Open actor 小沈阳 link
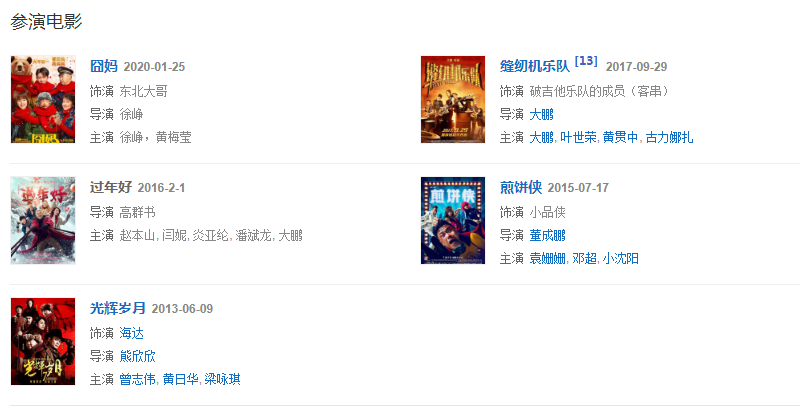 (x=621, y=259)
